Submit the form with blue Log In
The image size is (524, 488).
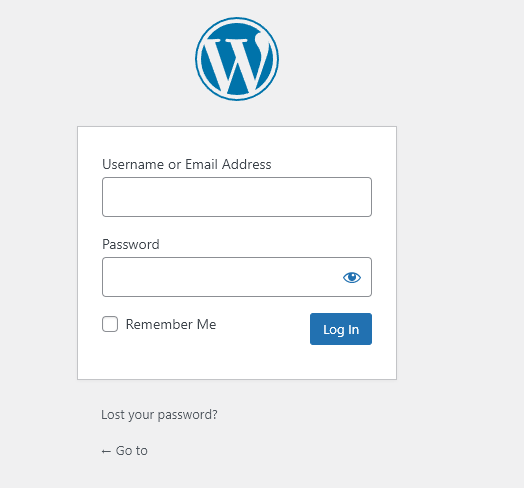(x=341, y=329)
